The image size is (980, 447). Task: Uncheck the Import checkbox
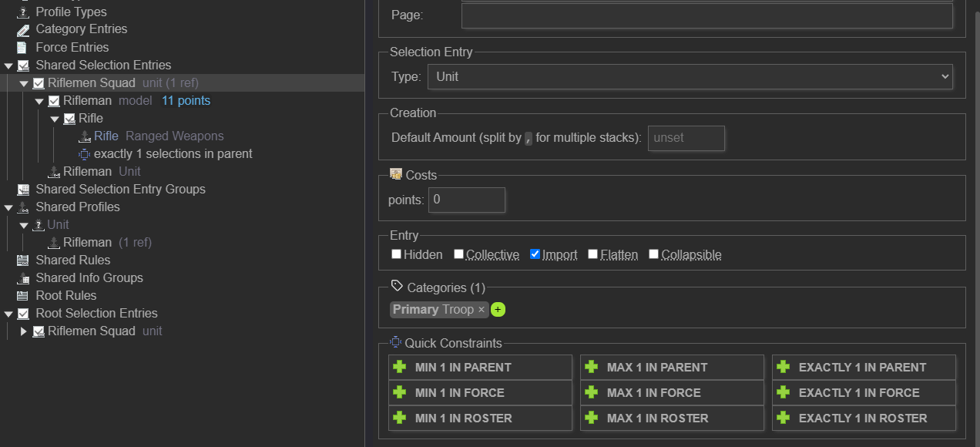[535, 254]
